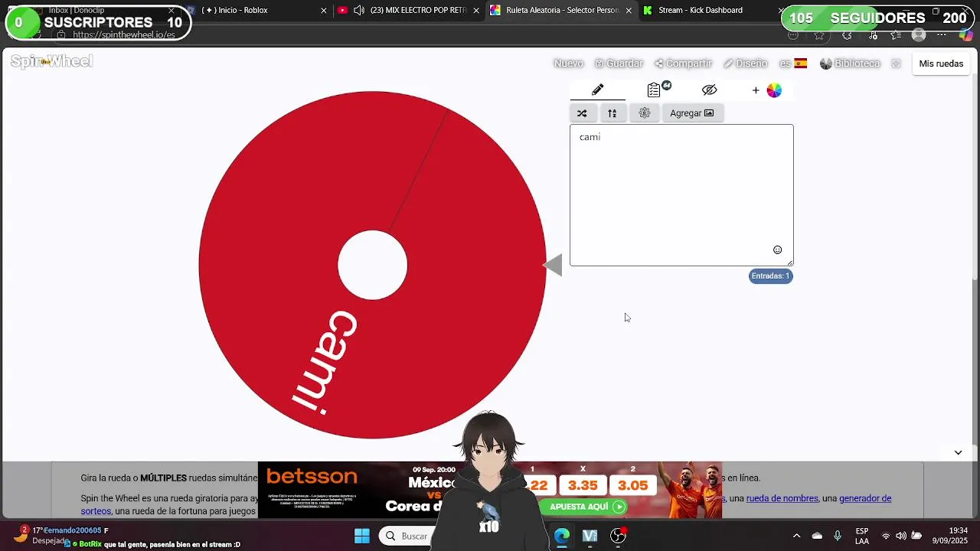This screenshot has width=980, height=551.
Task: Click the 3.05 odds on ad banner
Action: [x=632, y=485]
